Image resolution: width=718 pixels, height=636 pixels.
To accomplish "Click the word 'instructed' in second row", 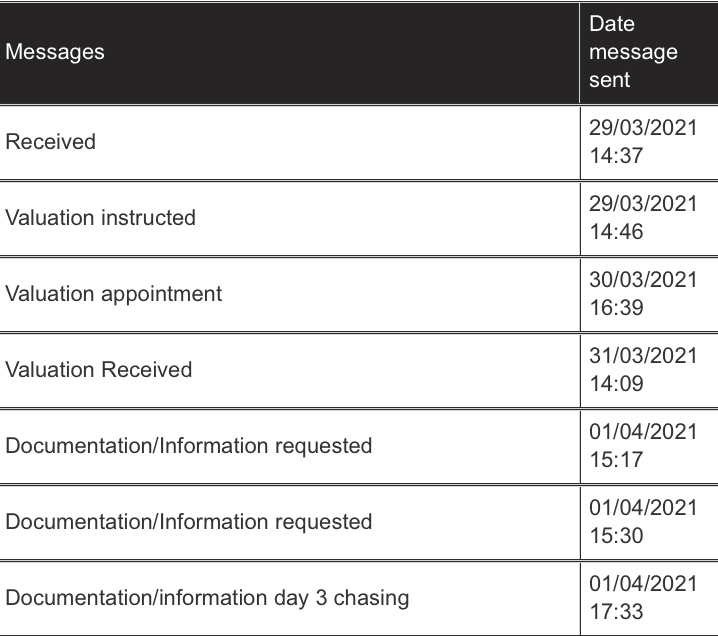I will point(148,217).
